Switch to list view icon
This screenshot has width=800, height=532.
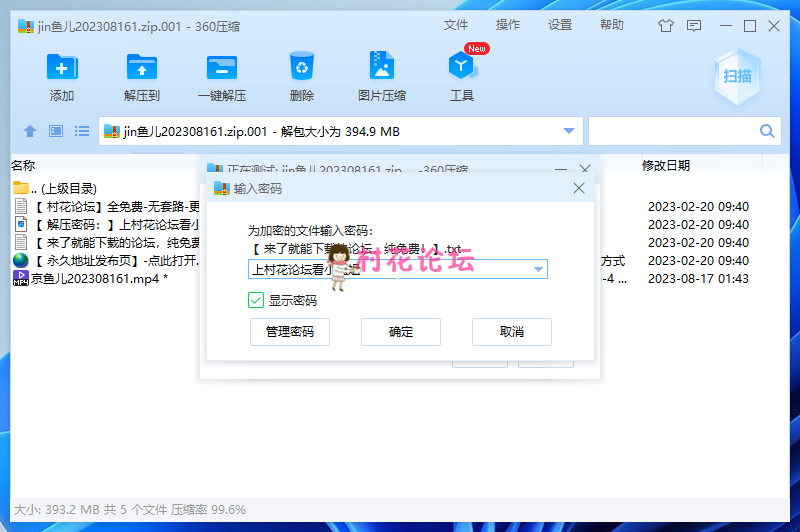[82, 131]
